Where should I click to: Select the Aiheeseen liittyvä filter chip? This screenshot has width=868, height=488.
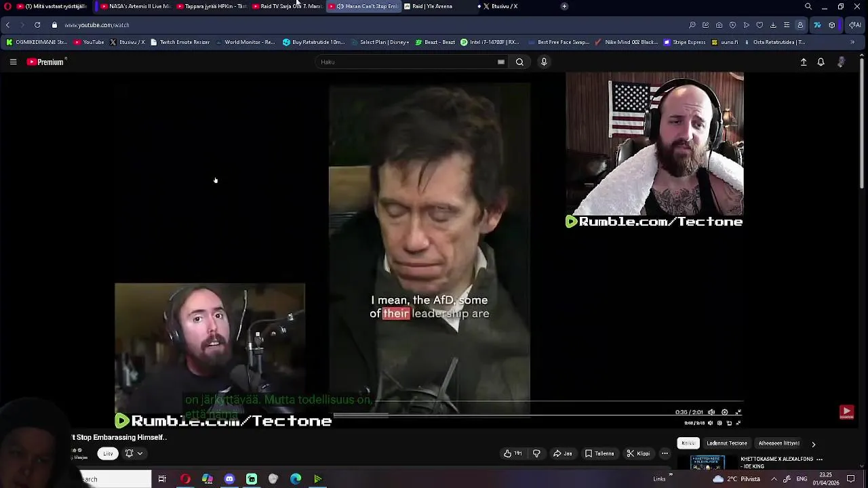pos(778,443)
